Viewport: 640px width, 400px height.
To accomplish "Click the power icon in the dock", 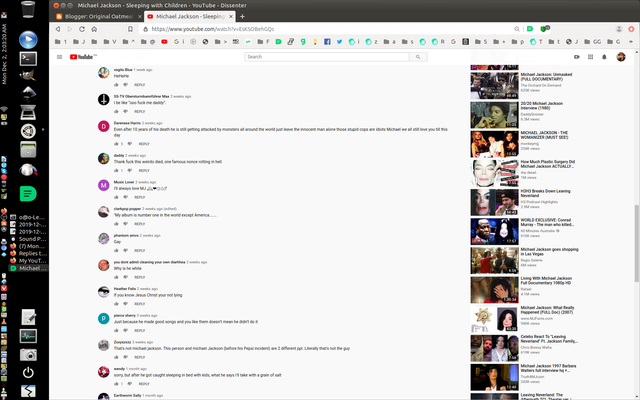I will pos(28,372).
